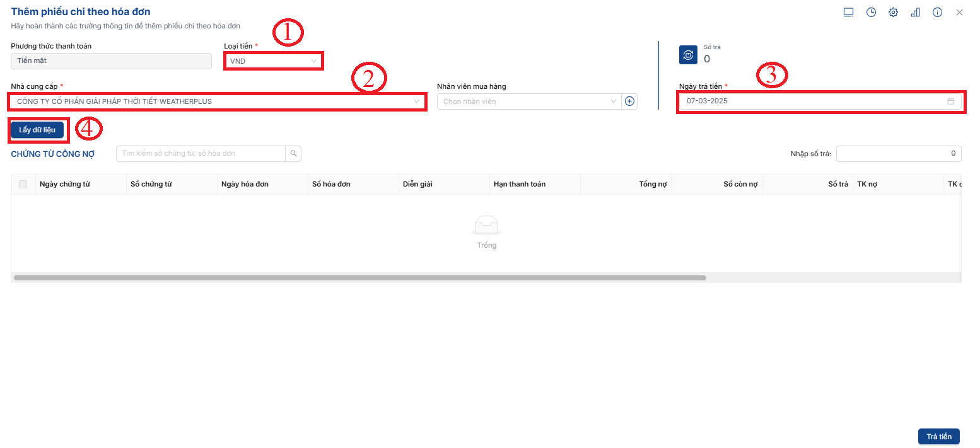Open the Chọn nhân viên dropdown
The height and width of the screenshot is (448, 980).
528,101
